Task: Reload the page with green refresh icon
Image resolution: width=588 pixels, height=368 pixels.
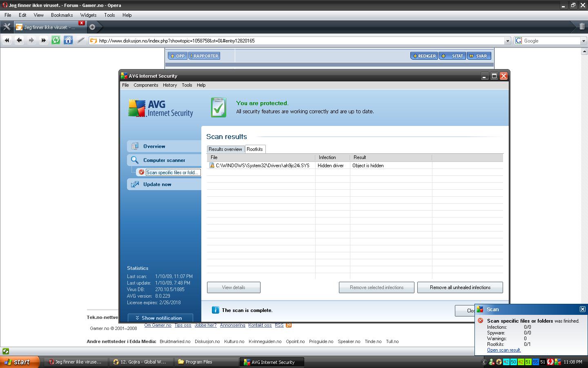Action: [x=56, y=40]
